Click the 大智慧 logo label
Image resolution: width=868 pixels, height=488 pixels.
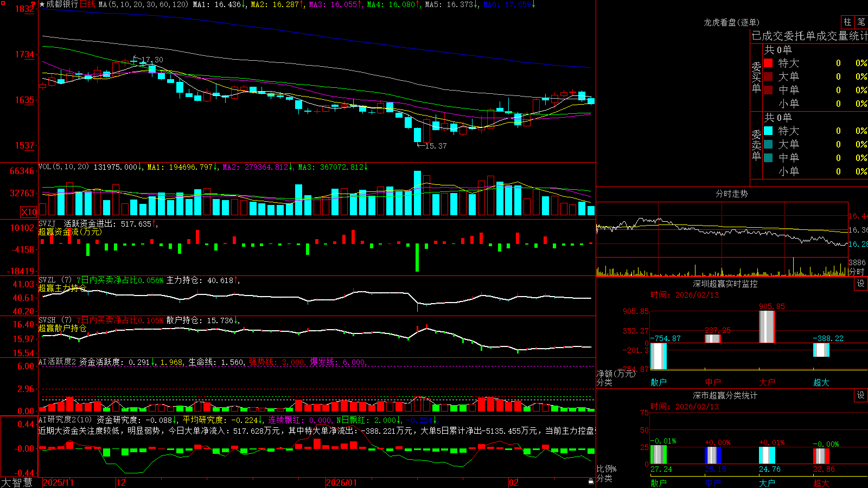tap(17, 483)
